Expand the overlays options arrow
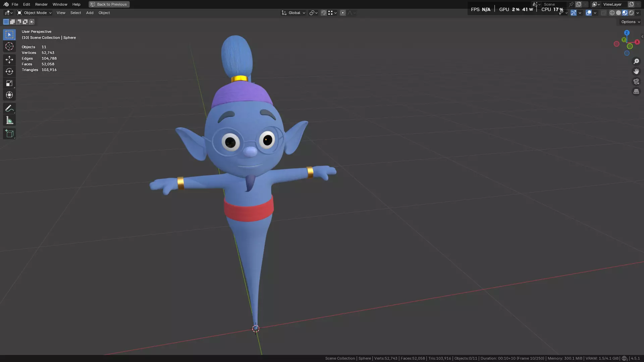This screenshot has width=644, height=362. [x=595, y=13]
